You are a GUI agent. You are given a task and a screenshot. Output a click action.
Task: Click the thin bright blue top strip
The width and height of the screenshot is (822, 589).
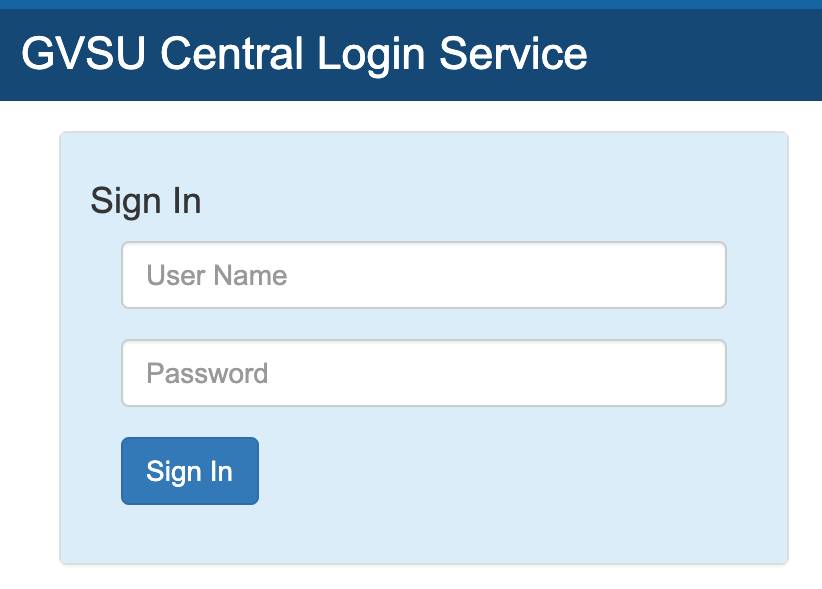coord(411,4)
